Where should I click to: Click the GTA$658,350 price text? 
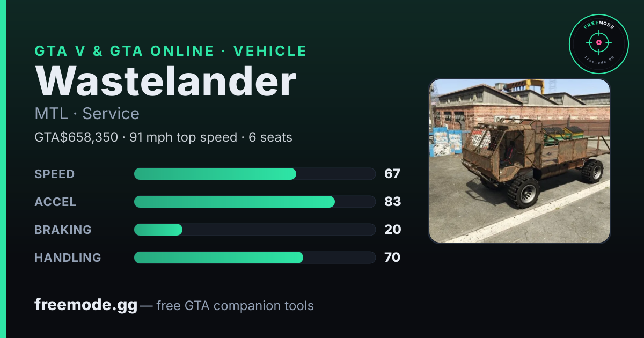[x=76, y=137]
